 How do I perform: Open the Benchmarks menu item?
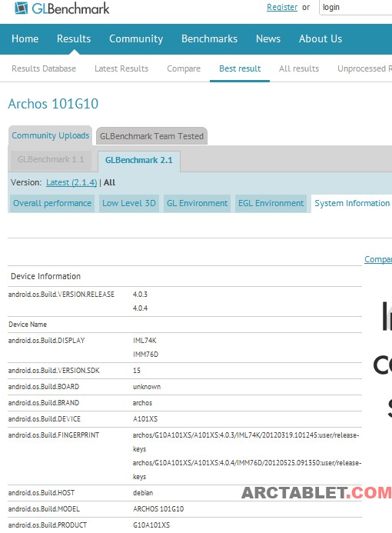[209, 38]
